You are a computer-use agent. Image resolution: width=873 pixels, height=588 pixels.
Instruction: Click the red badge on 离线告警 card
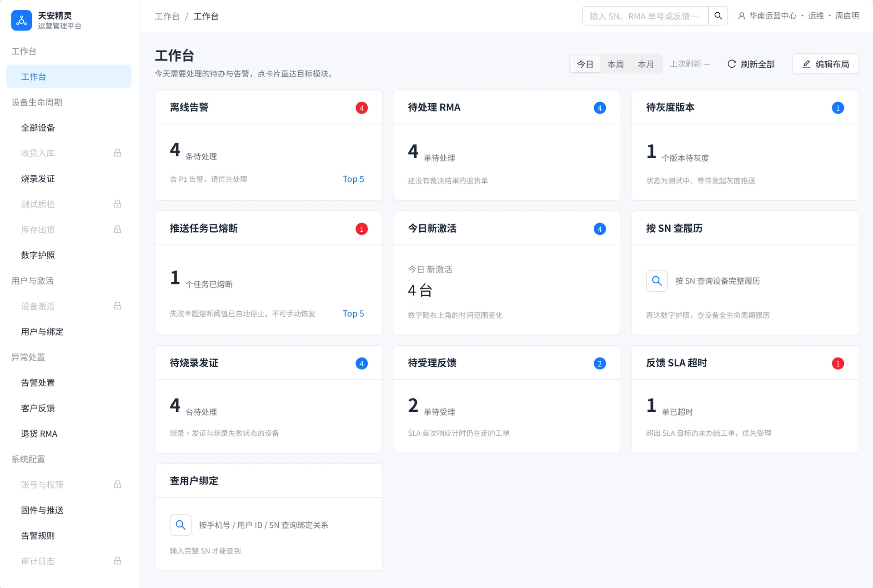coord(361,108)
